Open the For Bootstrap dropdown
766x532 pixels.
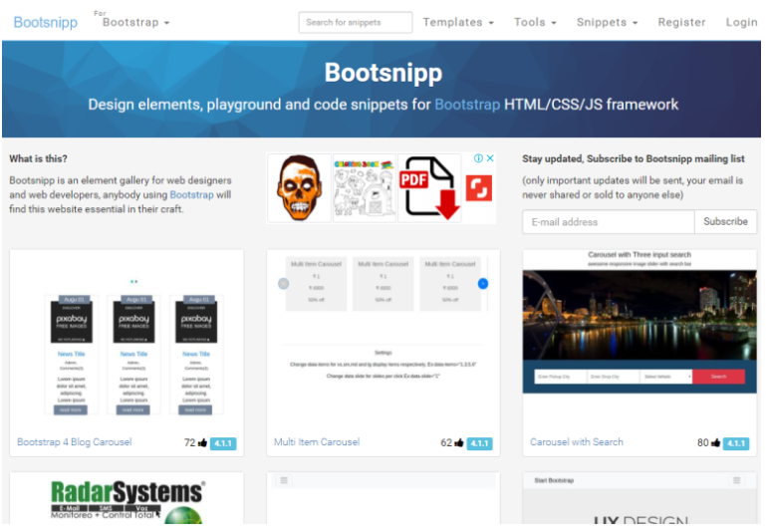point(135,23)
